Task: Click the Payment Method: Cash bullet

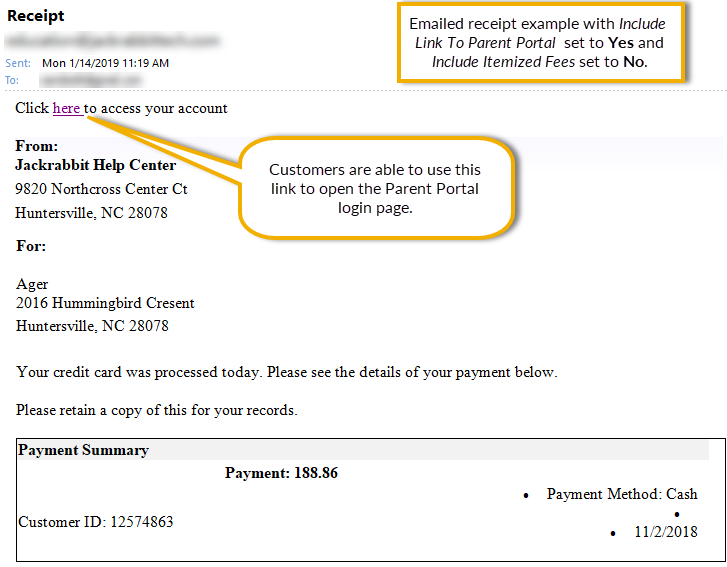Action: pos(622,494)
